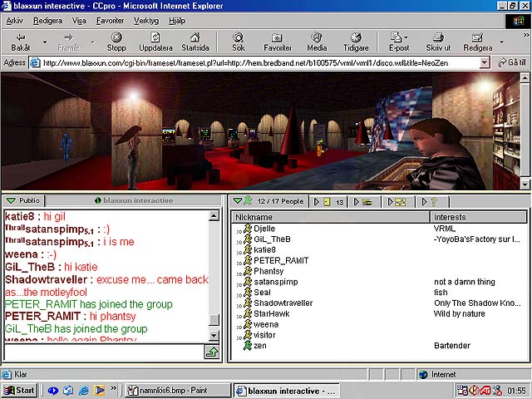The height and width of the screenshot is (399, 532).
Task: Send chat message with green arrow button
Action: pos(212,352)
